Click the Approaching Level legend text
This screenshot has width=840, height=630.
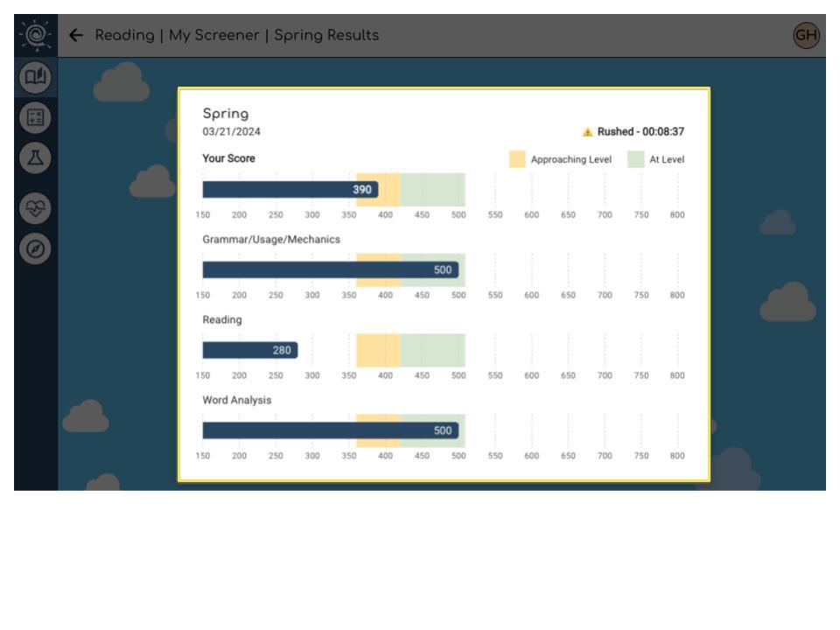click(x=571, y=159)
